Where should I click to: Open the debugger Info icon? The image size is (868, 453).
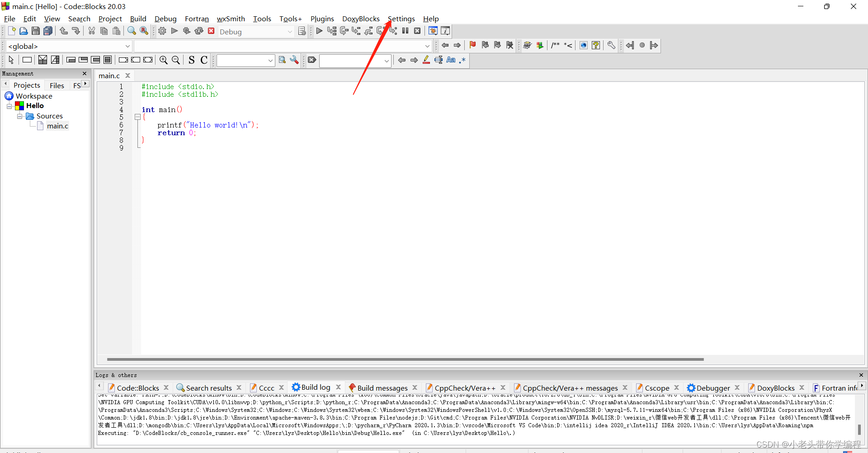[x=445, y=31]
